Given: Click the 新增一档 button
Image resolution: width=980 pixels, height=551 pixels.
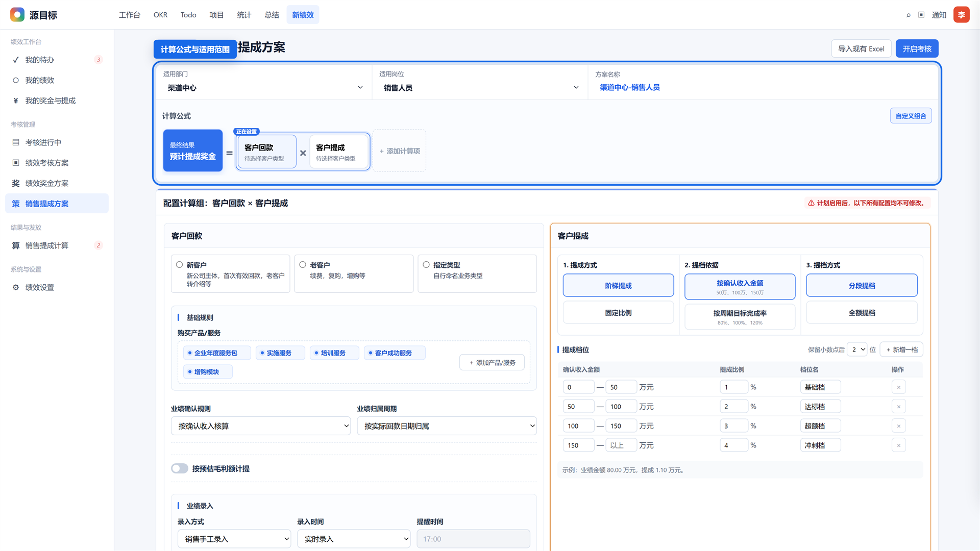Looking at the screenshot, I should [902, 349].
